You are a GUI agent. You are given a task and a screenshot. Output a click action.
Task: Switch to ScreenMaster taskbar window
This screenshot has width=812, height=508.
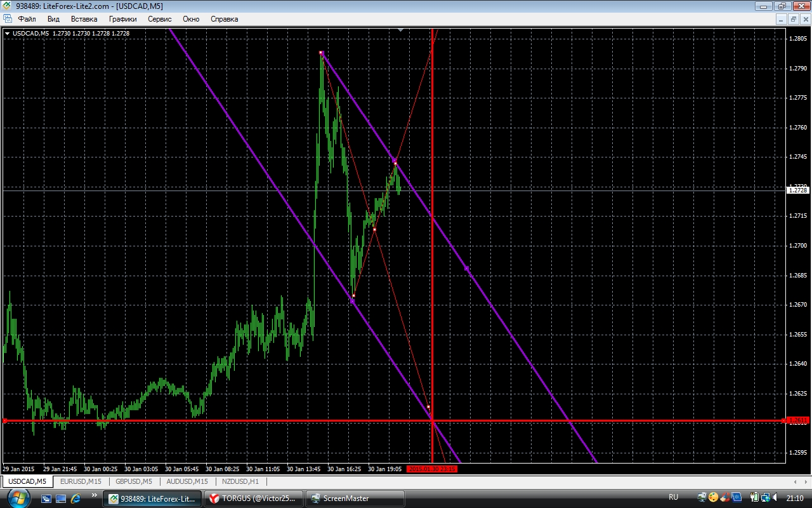(x=355, y=498)
